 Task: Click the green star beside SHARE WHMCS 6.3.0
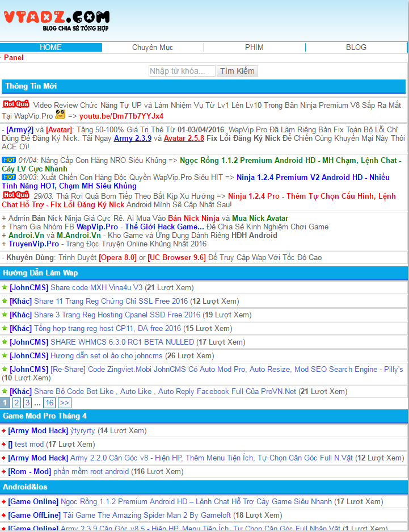click(x=5, y=342)
